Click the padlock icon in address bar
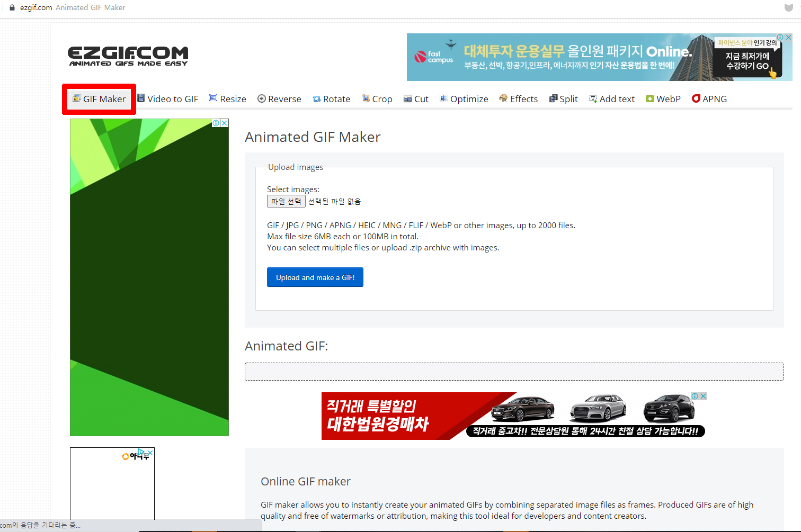This screenshot has width=801, height=532. (x=12, y=7)
